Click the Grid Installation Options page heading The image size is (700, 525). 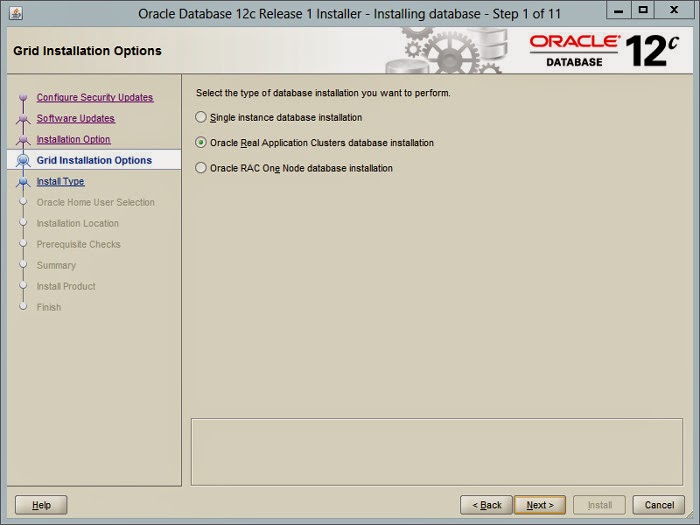click(88, 50)
